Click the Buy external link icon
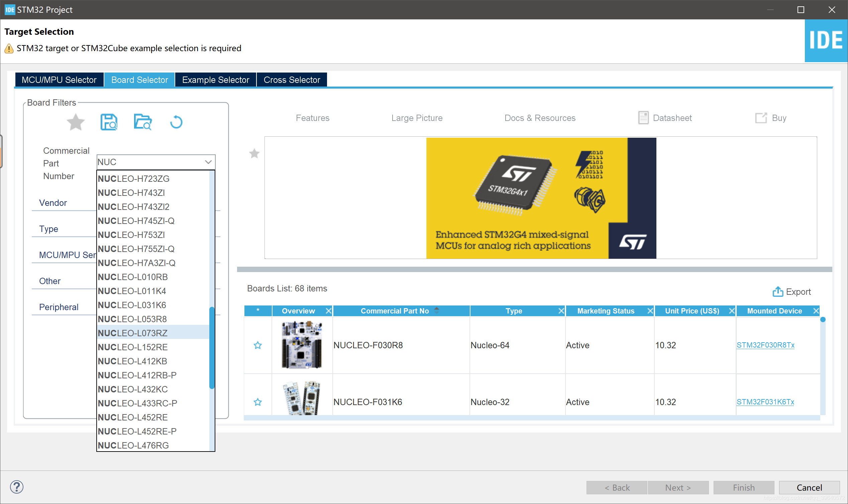 761,118
